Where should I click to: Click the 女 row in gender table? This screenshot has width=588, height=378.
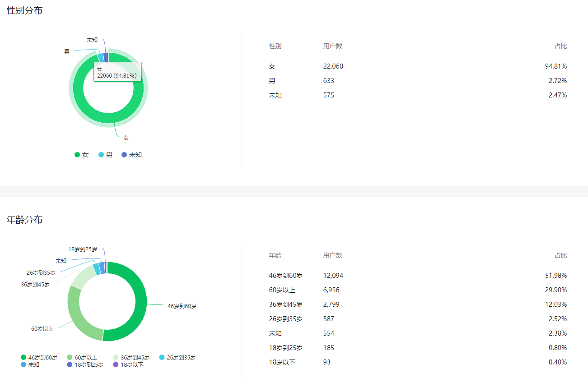point(418,66)
